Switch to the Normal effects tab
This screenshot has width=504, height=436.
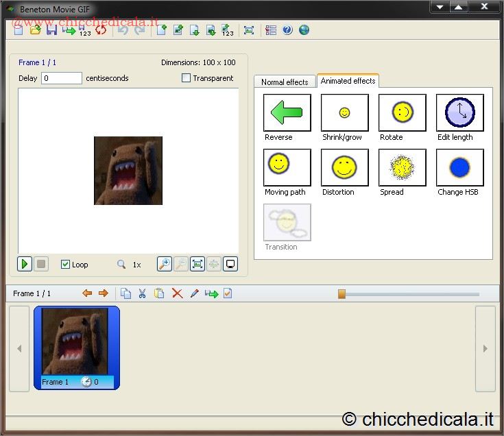pyautogui.click(x=285, y=82)
